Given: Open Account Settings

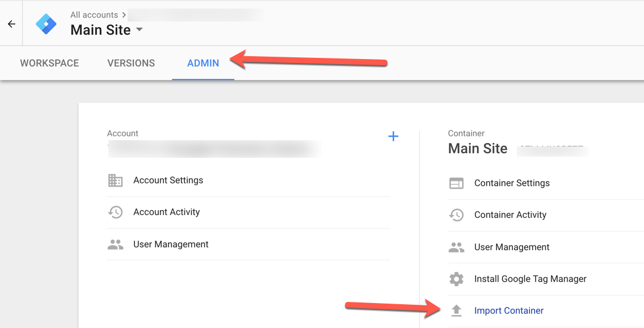Looking at the screenshot, I should click(169, 180).
